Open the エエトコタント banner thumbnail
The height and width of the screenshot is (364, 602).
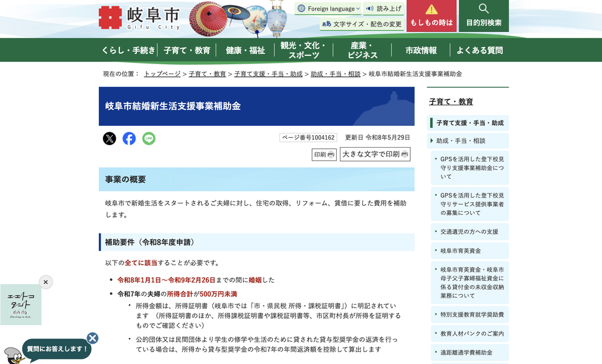point(21,305)
